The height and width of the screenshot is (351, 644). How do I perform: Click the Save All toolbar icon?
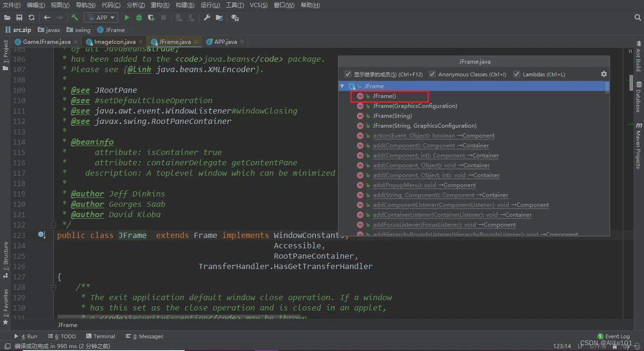pos(19,17)
